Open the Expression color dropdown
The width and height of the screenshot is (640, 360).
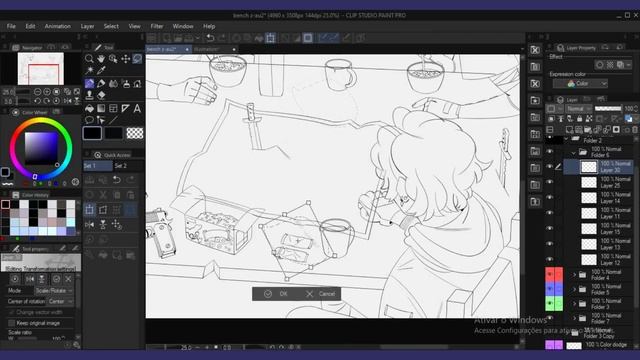click(580, 84)
